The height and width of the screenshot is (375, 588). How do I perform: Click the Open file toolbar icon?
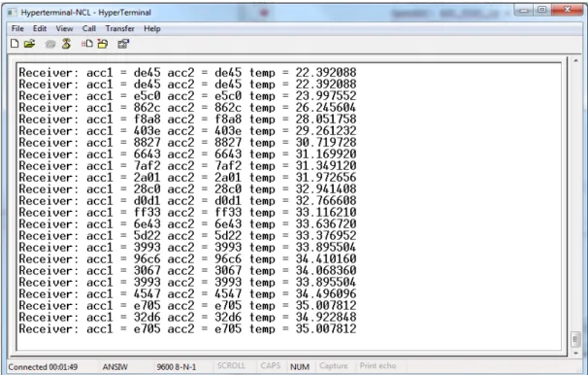[30, 44]
